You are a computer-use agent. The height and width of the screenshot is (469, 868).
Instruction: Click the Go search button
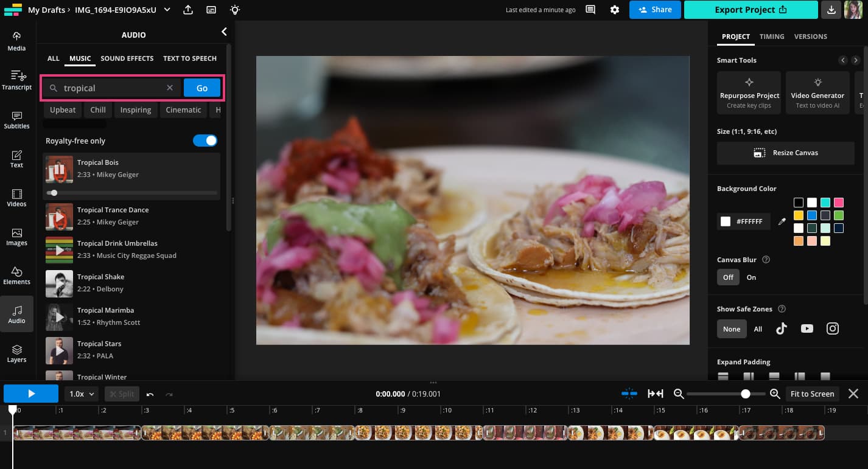202,88
